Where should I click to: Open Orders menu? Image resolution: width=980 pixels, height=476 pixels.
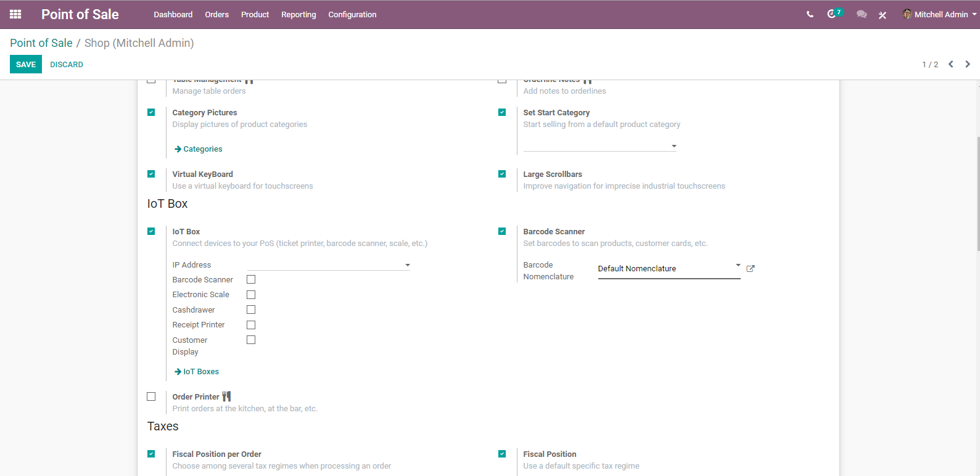pyautogui.click(x=217, y=14)
